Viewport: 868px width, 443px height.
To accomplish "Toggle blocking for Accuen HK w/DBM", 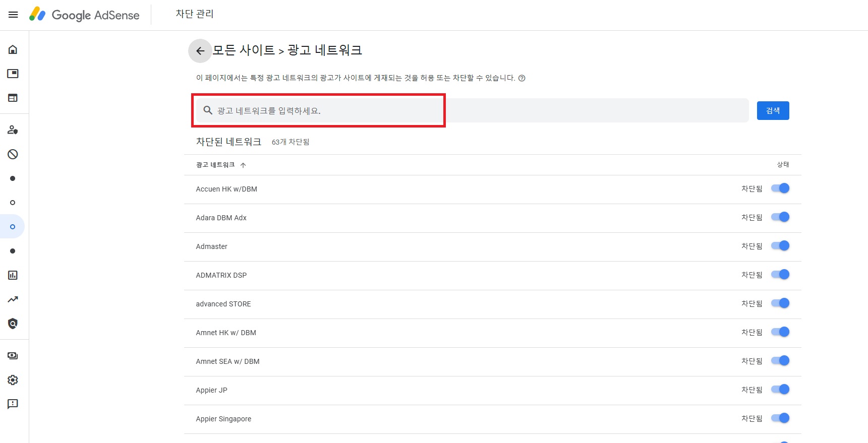I will [780, 188].
